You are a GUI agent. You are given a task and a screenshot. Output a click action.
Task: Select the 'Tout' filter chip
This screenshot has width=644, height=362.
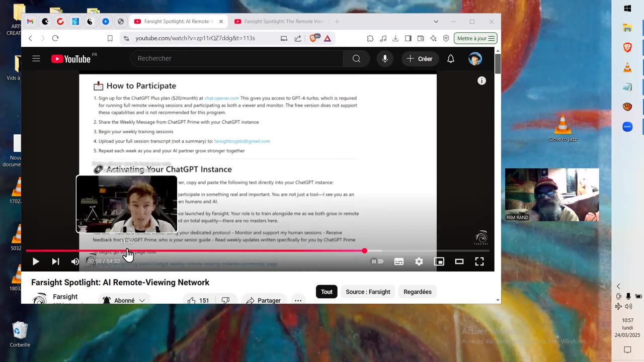(x=327, y=292)
